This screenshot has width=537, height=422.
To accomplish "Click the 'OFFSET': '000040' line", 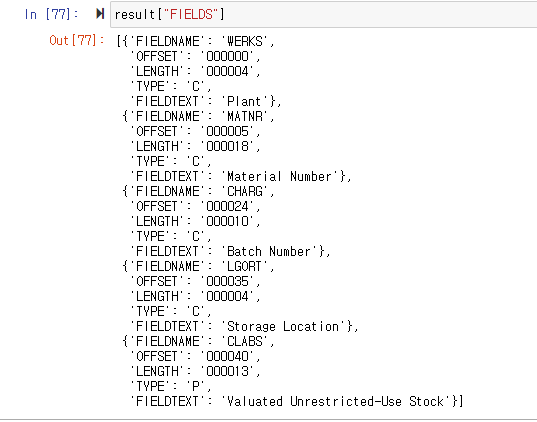I will (x=195, y=357).
